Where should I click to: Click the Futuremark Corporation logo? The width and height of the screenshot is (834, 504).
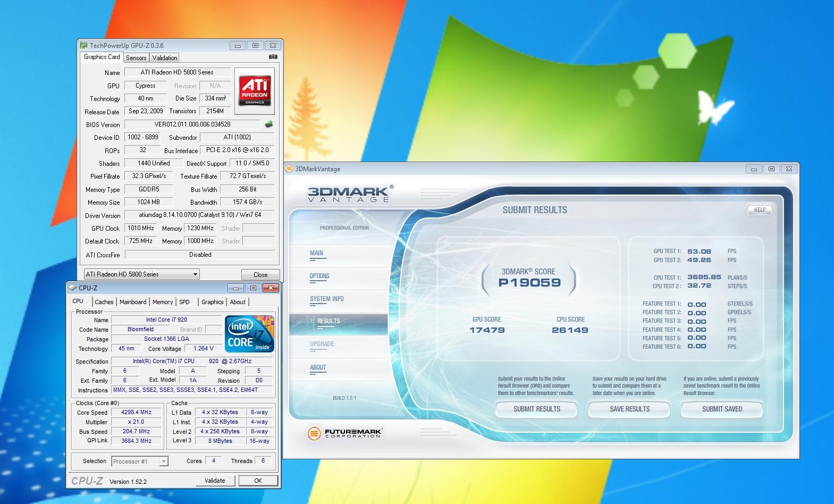click(x=344, y=433)
